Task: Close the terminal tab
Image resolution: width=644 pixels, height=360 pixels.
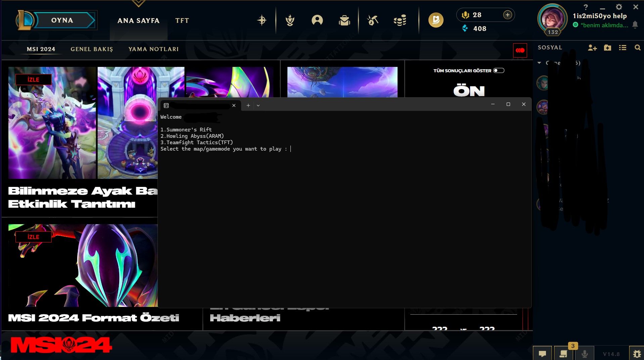Action: coord(234,106)
